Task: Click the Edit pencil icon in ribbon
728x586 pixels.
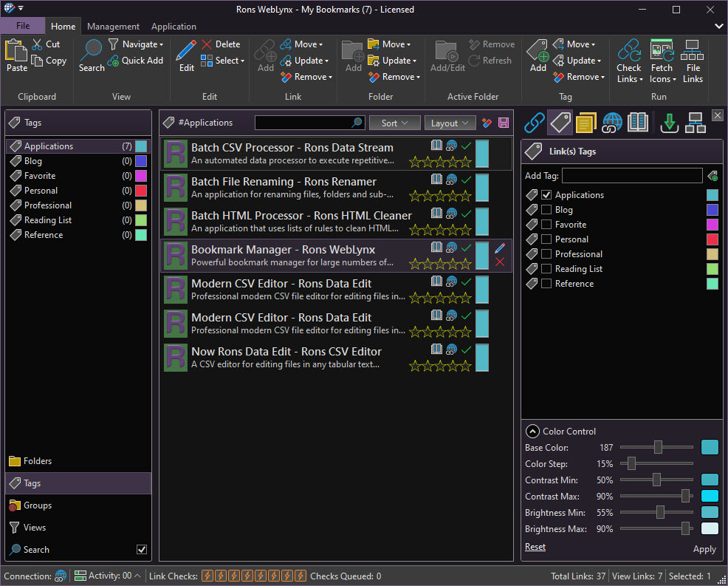Action: point(187,51)
